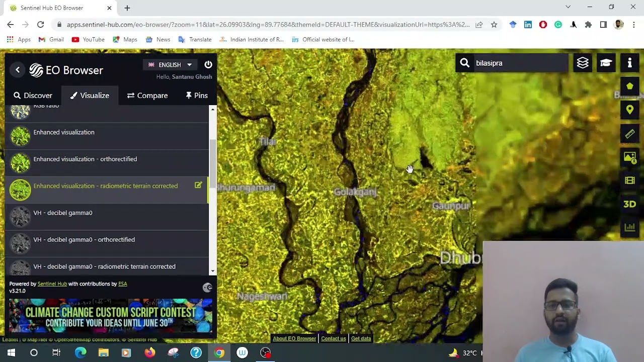The width and height of the screenshot is (644, 362).
Task: Bookmark this page with the star icon
Action: pos(494,24)
